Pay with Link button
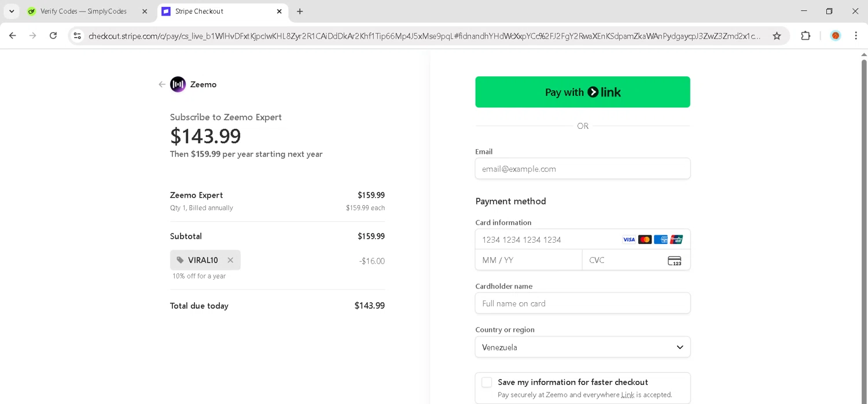The image size is (868, 404). click(583, 92)
